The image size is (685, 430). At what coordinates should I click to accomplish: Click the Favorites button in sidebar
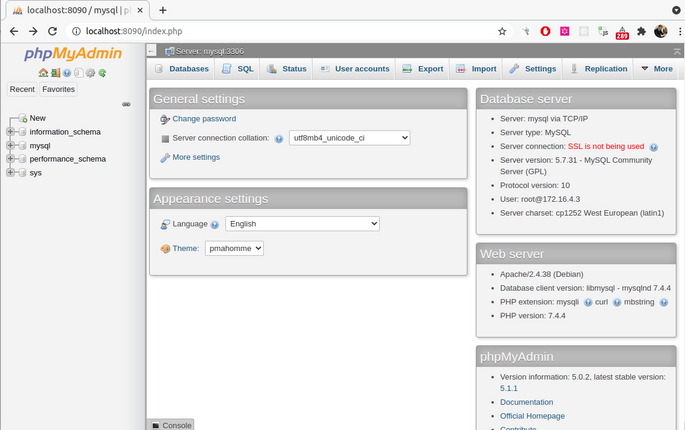[x=59, y=89]
